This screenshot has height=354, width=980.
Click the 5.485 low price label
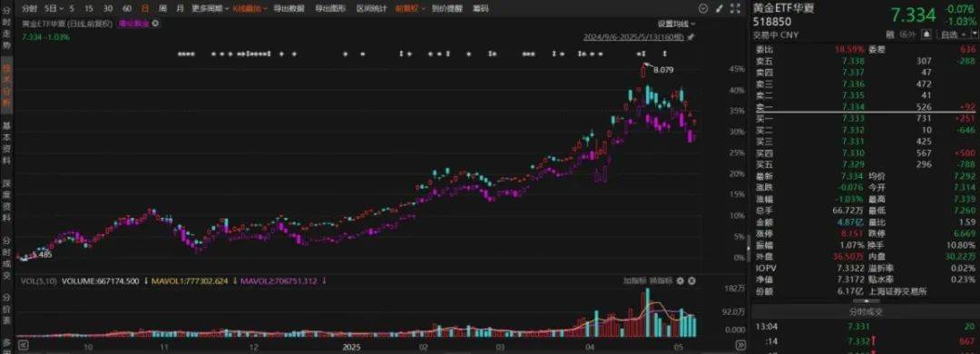(x=42, y=254)
